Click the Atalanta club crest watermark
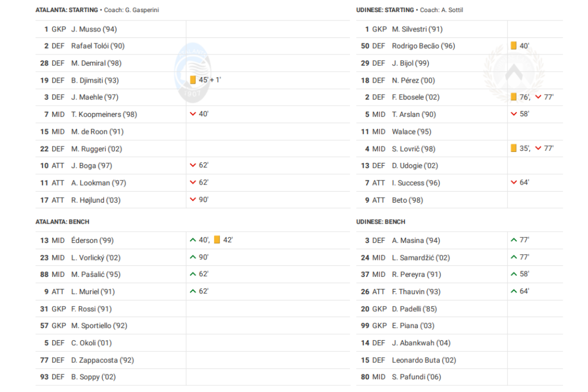 193,73
